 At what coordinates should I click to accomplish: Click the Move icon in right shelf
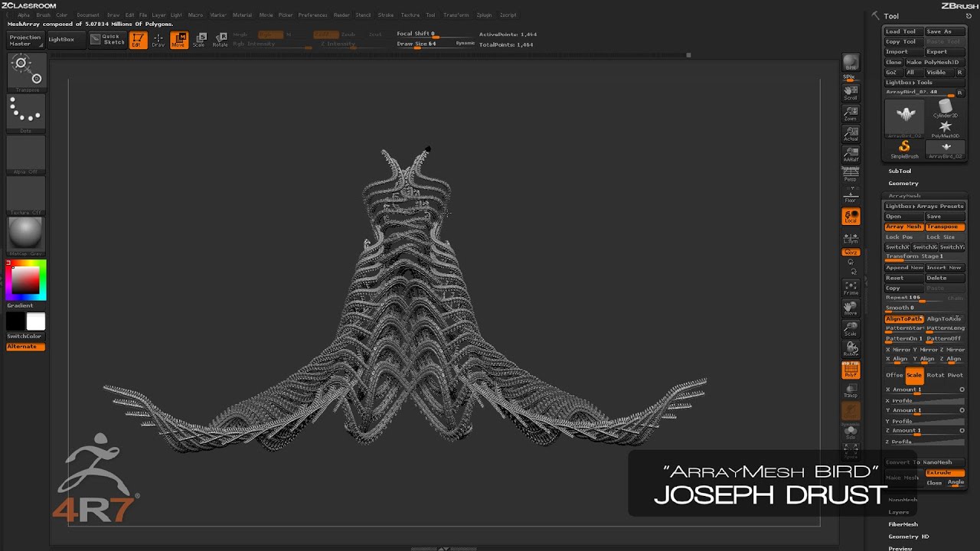tap(851, 308)
